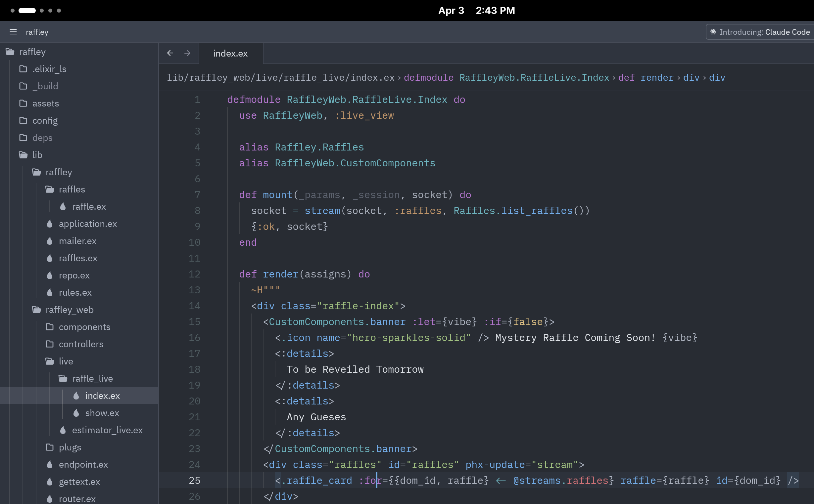Click the Claude Code sparkle icon

[x=713, y=32]
